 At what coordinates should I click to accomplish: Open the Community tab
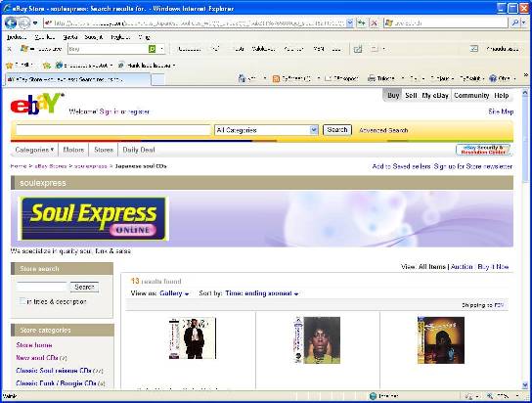[x=471, y=96]
